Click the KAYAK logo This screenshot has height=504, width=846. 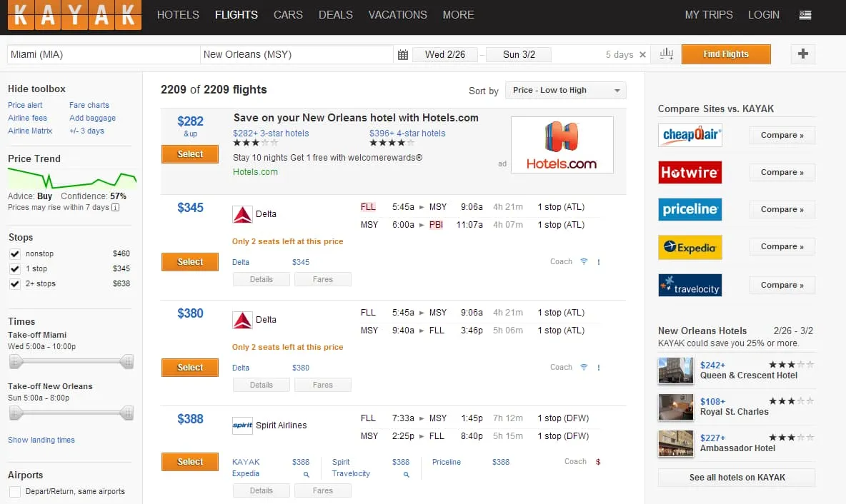pos(74,14)
